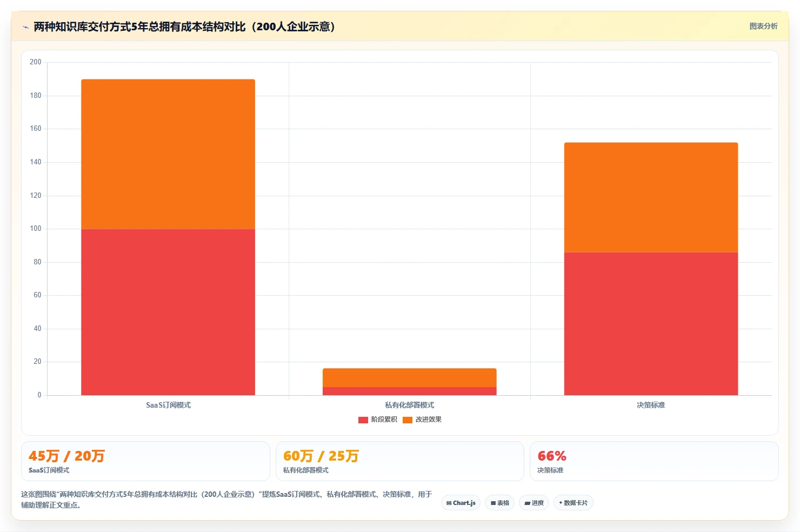Viewport: 800px width, 532px height.
Task: Click the description paragraph starting 这张图围绕
Action: (226, 500)
